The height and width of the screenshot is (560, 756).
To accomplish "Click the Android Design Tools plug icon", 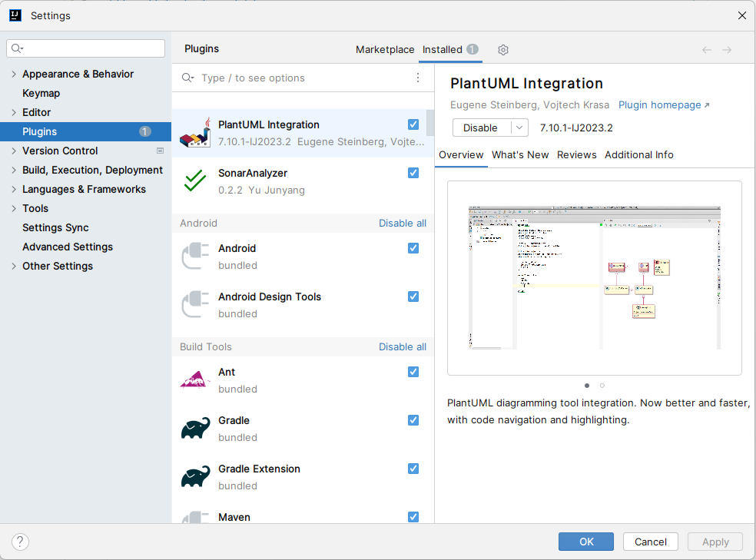I will 195,305.
